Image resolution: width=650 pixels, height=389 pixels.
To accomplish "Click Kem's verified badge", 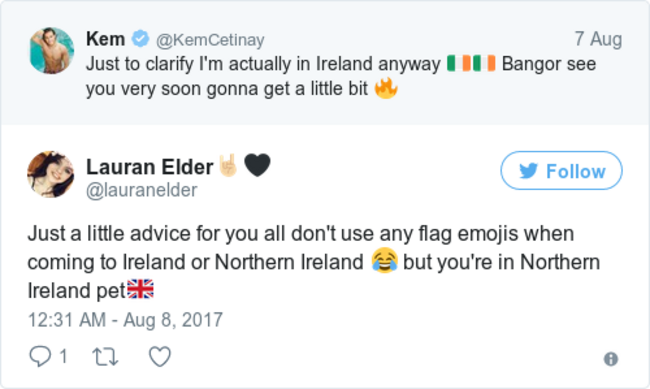I will pos(141,39).
